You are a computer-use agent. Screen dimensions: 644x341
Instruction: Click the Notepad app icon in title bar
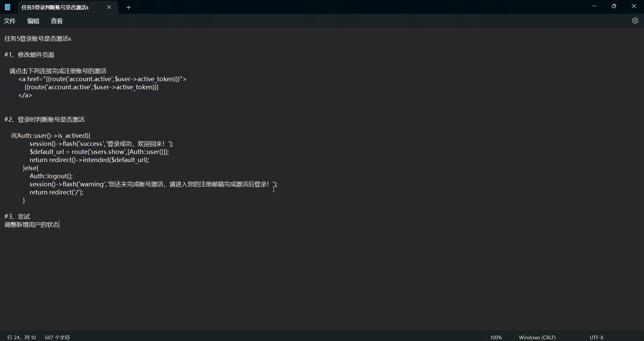pos(7,7)
